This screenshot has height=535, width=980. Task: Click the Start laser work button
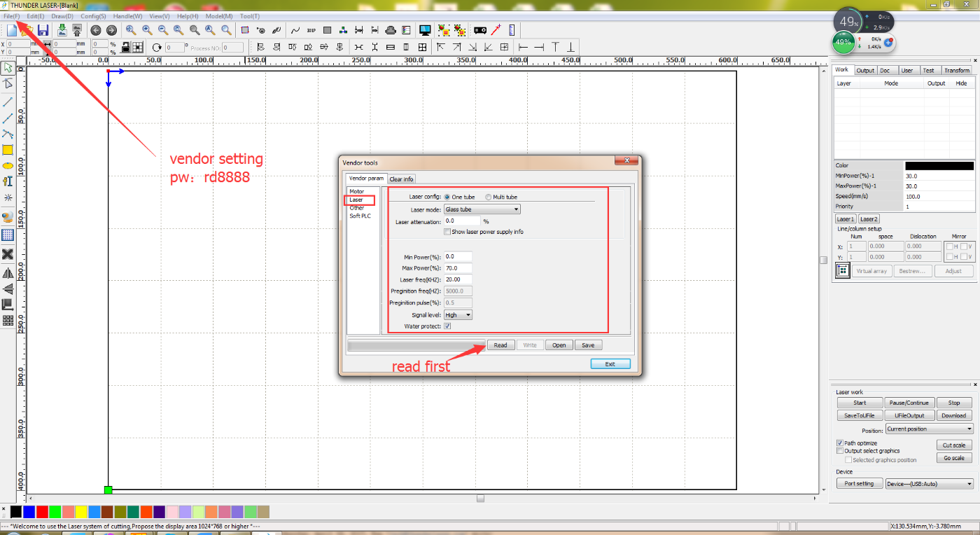point(860,403)
